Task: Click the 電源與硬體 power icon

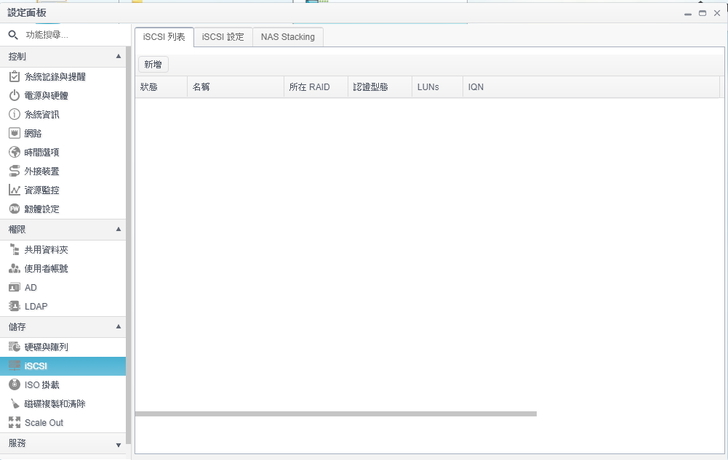Action: [14, 96]
